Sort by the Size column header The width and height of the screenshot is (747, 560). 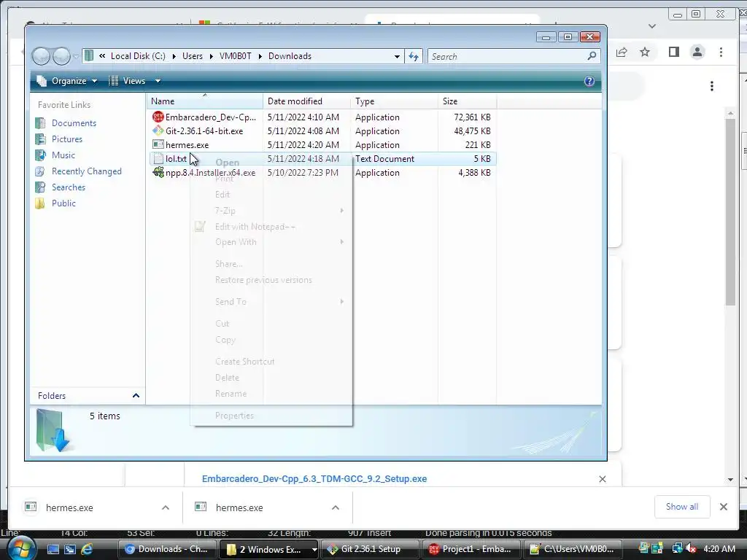point(467,101)
